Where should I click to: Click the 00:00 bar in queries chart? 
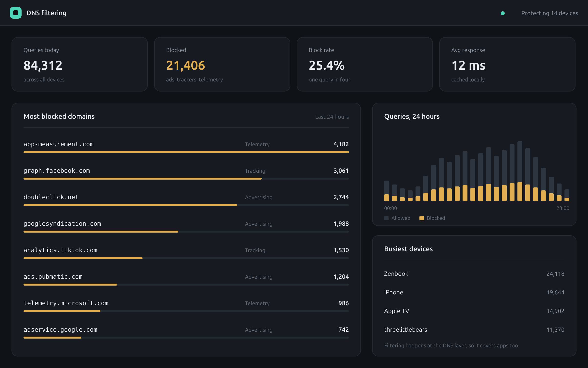(387, 191)
